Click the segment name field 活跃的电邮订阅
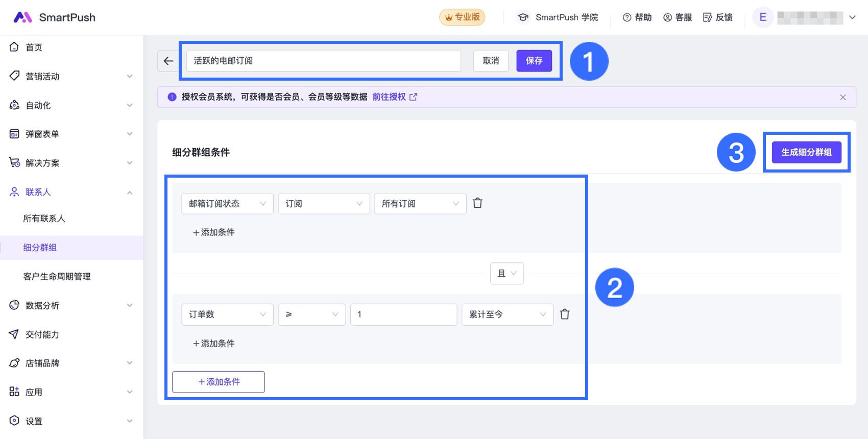 point(324,61)
